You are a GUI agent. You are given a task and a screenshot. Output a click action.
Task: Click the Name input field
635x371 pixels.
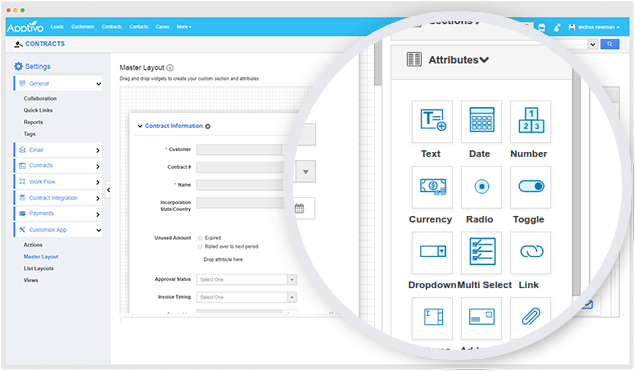pos(241,185)
